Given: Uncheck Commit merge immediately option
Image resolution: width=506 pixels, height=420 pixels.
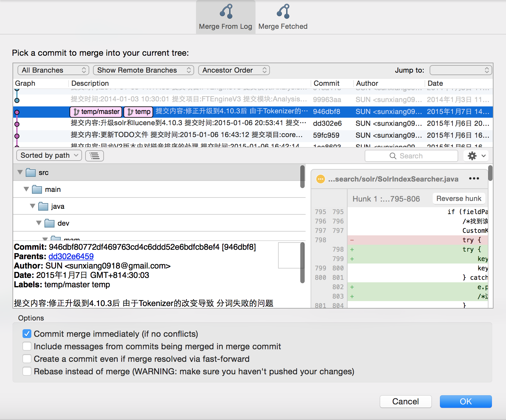Looking at the screenshot, I should [27, 334].
